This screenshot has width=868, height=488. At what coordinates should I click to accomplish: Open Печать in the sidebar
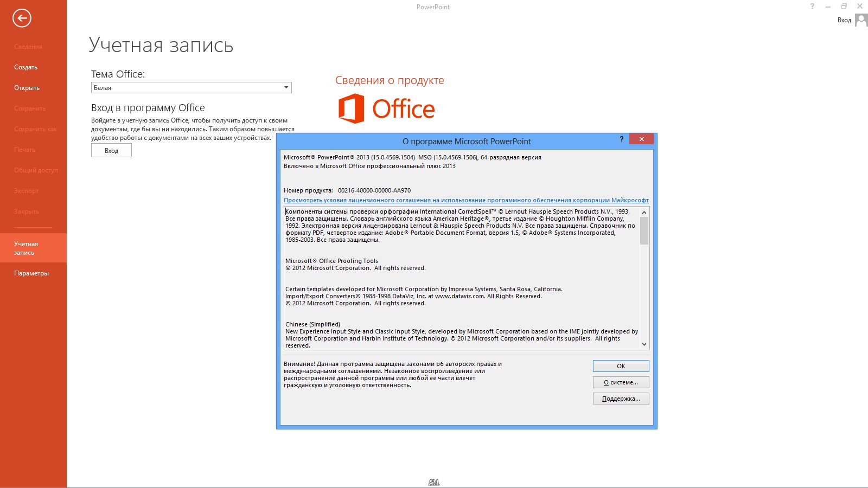[x=25, y=150]
